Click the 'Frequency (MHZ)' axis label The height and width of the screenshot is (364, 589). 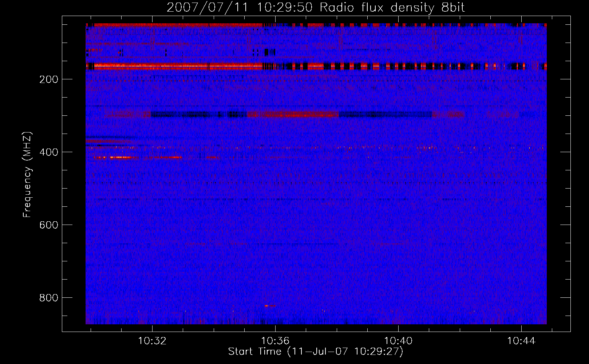pos(27,175)
